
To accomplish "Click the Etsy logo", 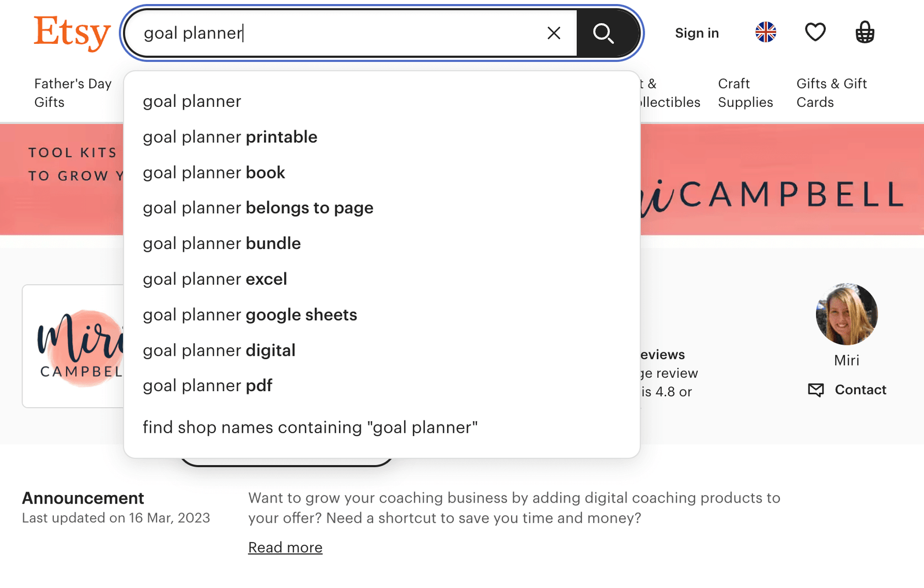I will pyautogui.click(x=72, y=32).
